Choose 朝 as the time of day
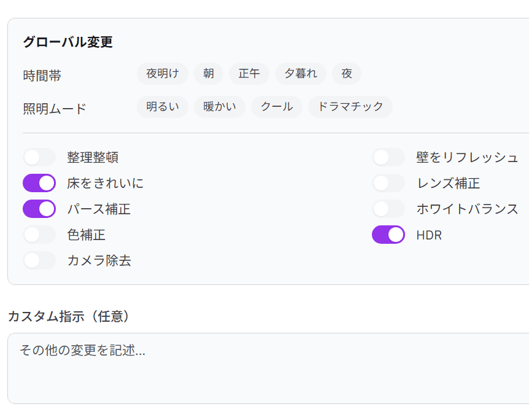The width and height of the screenshot is (529, 420). [x=209, y=74]
